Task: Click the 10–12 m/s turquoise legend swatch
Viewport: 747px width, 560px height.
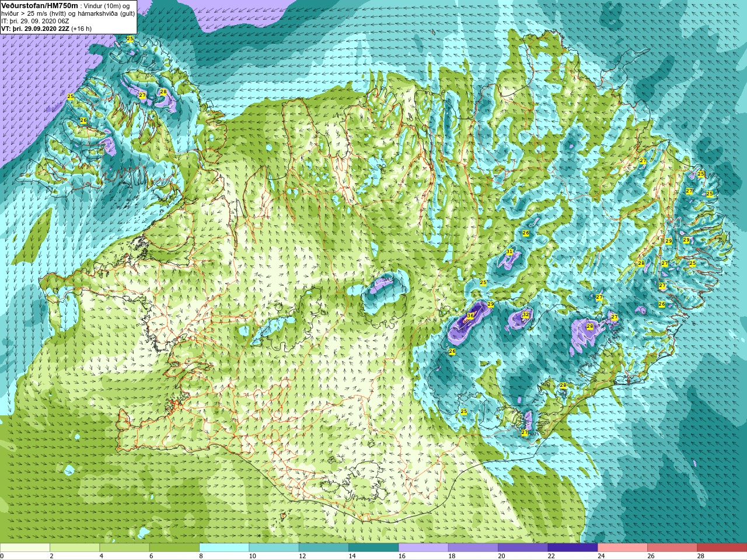Action: click(x=274, y=548)
